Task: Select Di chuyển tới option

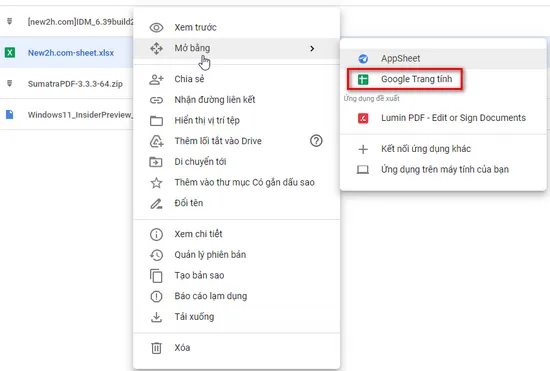Action: (236, 162)
